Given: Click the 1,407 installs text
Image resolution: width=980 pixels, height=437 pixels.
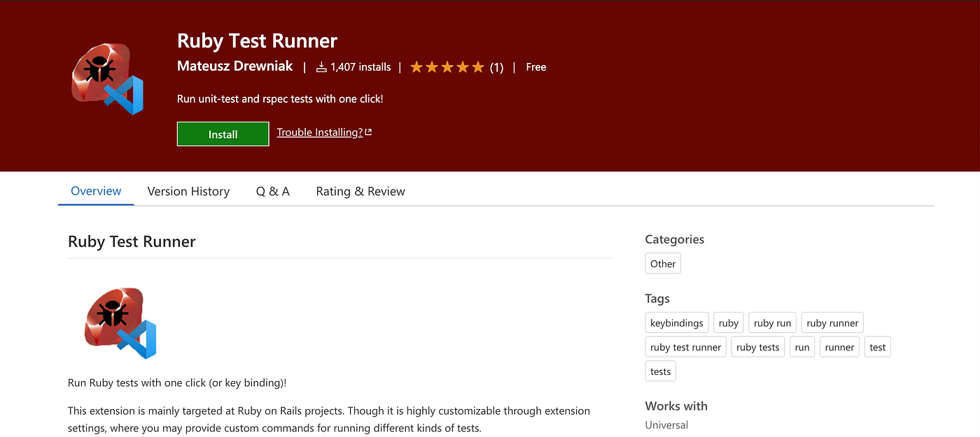Looking at the screenshot, I should (x=360, y=67).
